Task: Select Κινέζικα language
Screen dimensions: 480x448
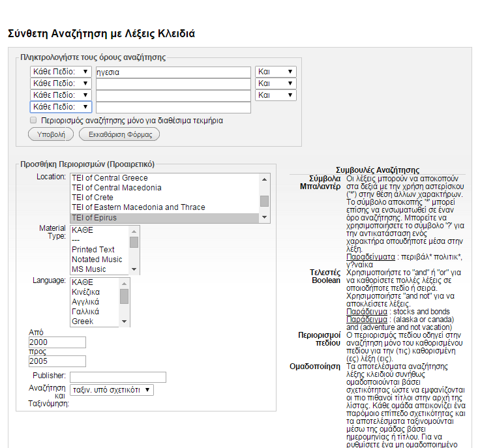Action: 95,292
